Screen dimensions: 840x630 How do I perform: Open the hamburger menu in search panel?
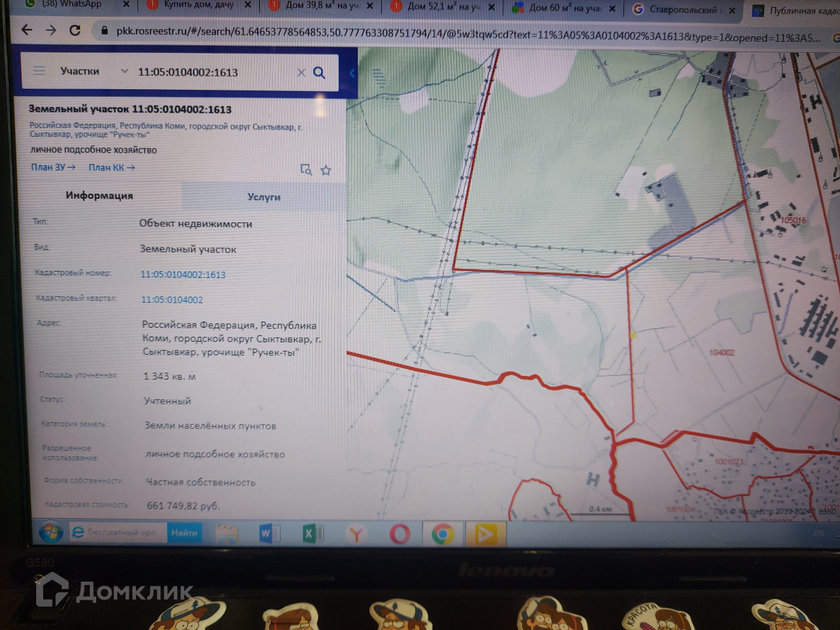39,71
